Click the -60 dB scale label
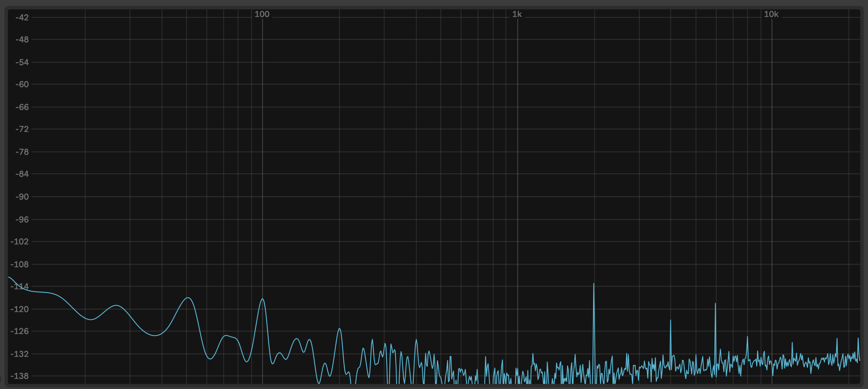868x389 pixels. [x=22, y=84]
